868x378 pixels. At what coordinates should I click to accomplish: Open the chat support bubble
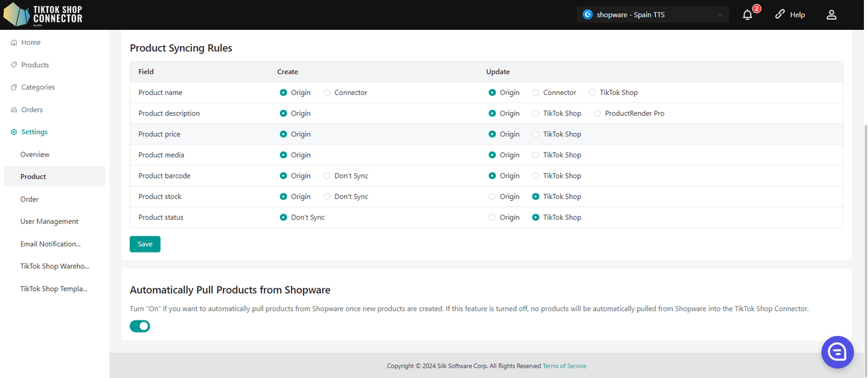[837, 352]
